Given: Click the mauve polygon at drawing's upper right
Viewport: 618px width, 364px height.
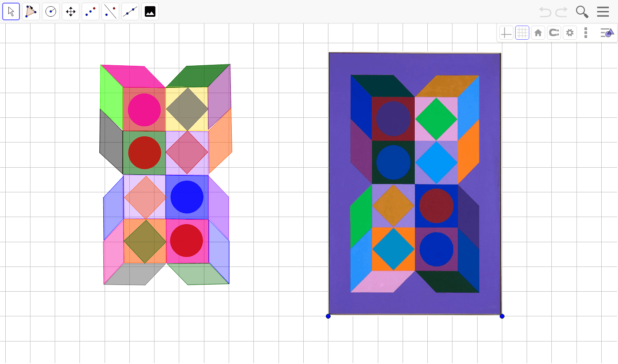Looking at the screenshot, I should point(219,97).
